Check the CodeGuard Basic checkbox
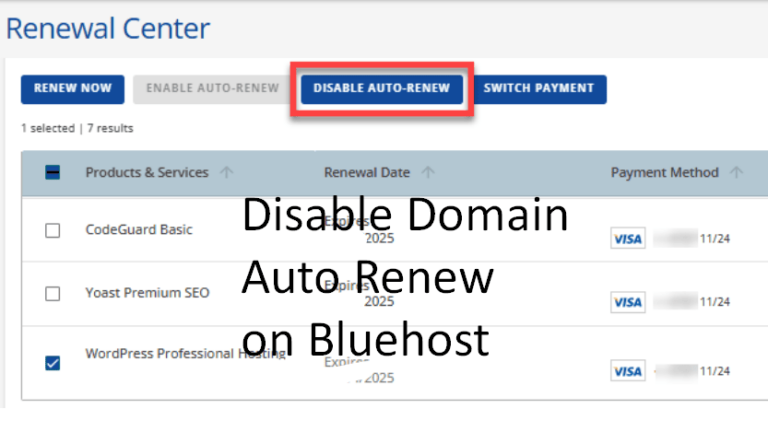 (x=52, y=230)
